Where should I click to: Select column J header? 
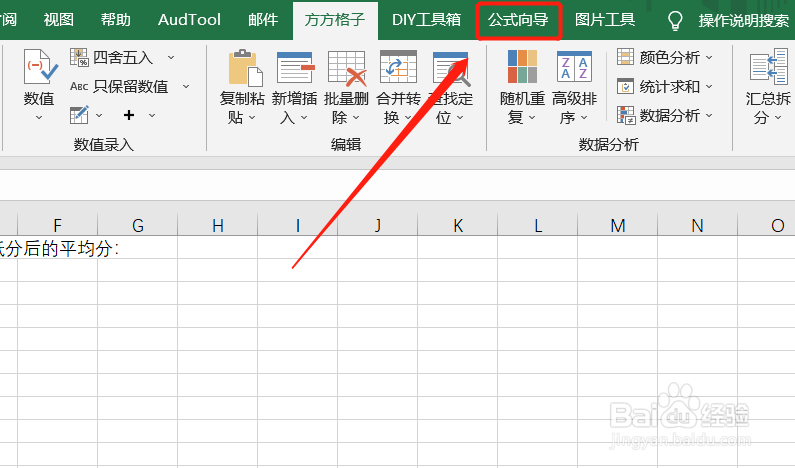(378, 225)
